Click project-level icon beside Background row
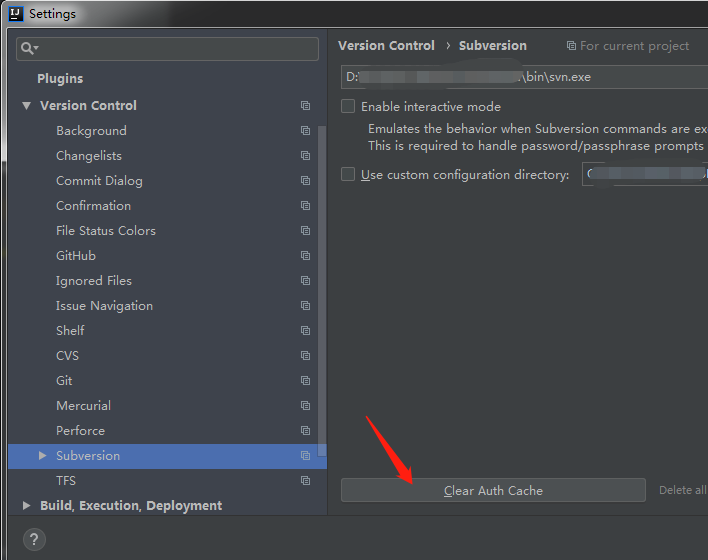 (306, 131)
